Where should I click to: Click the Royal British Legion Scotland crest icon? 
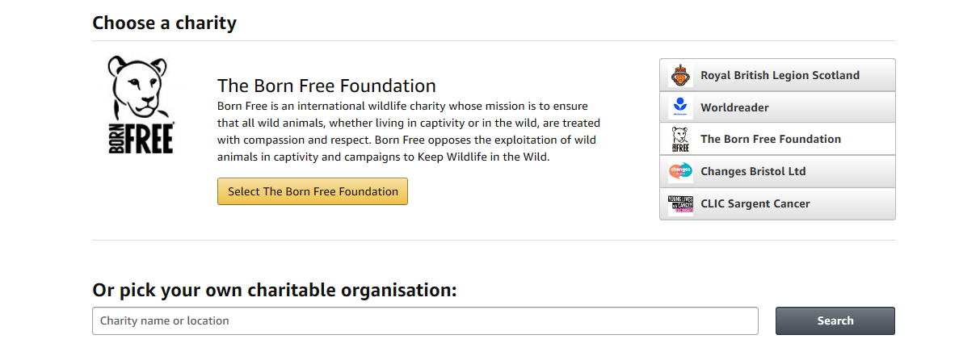click(x=680, y=75)
